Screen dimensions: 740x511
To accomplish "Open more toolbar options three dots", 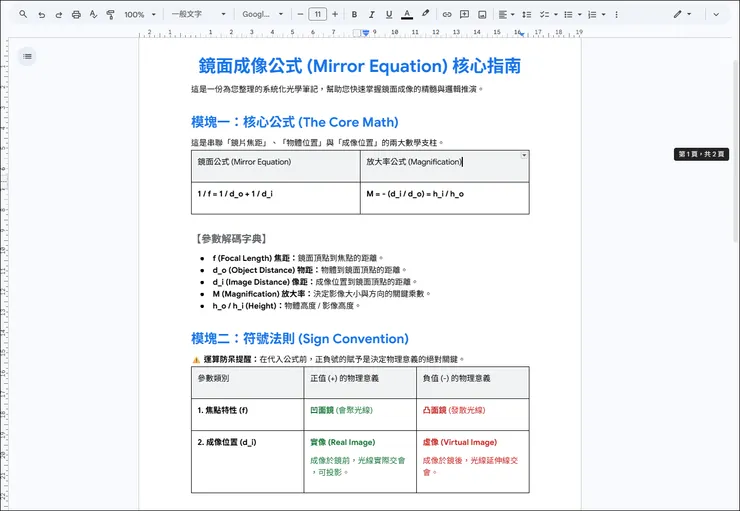I will click(616, 15).
